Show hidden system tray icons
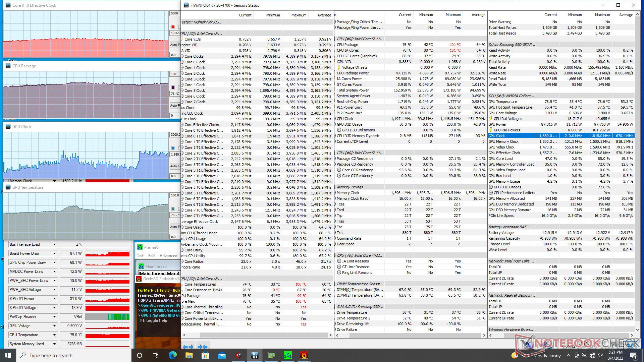This screenshot has height=362, width=644. coord(568,355)
